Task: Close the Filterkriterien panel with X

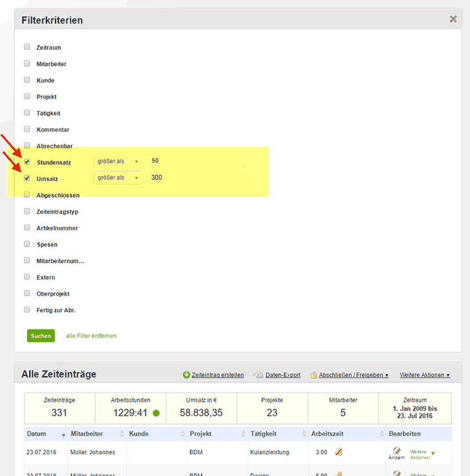Action: 453,19
